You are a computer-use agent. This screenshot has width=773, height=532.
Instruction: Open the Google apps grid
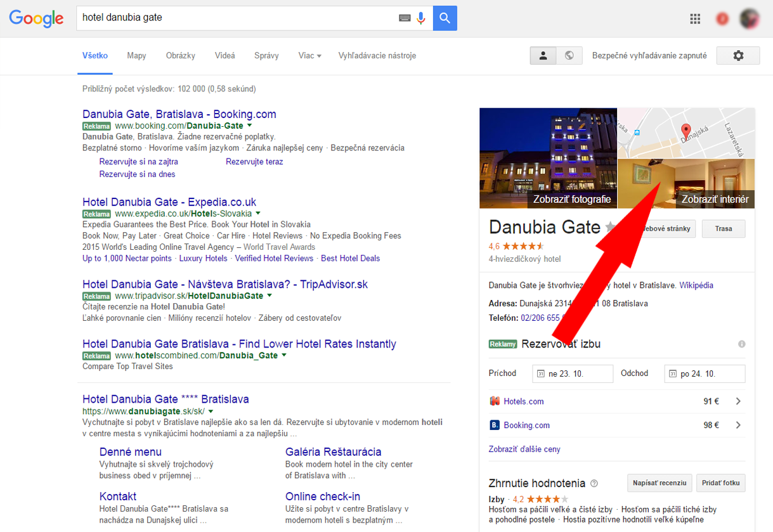point(695,19)
